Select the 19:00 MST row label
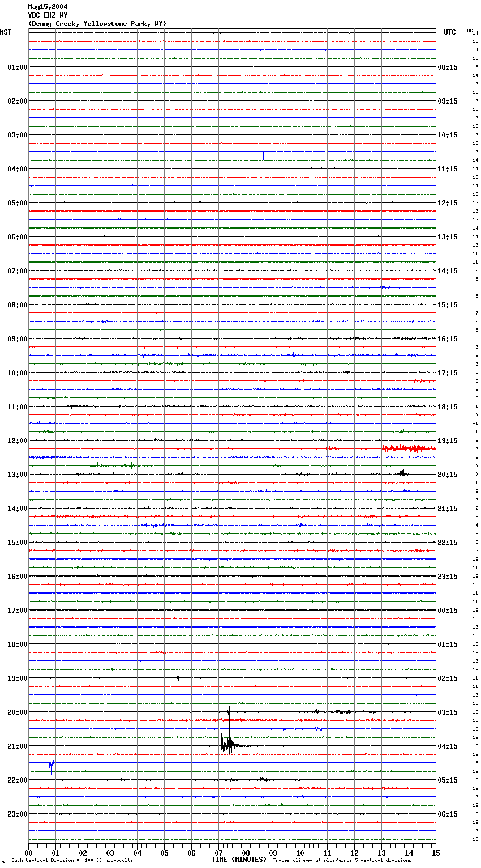This screenshot has width=481, height=868. pyautogui.click(x=17, y=678)
